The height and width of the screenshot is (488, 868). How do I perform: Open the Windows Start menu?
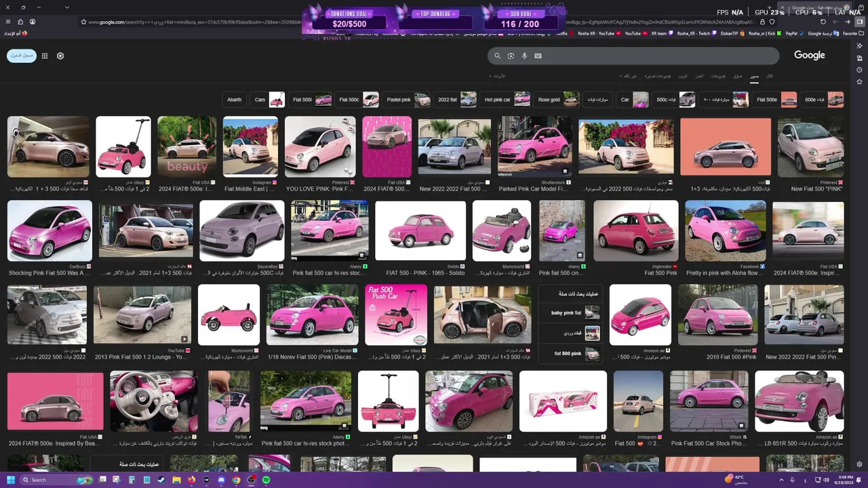[x=9, y=480]
